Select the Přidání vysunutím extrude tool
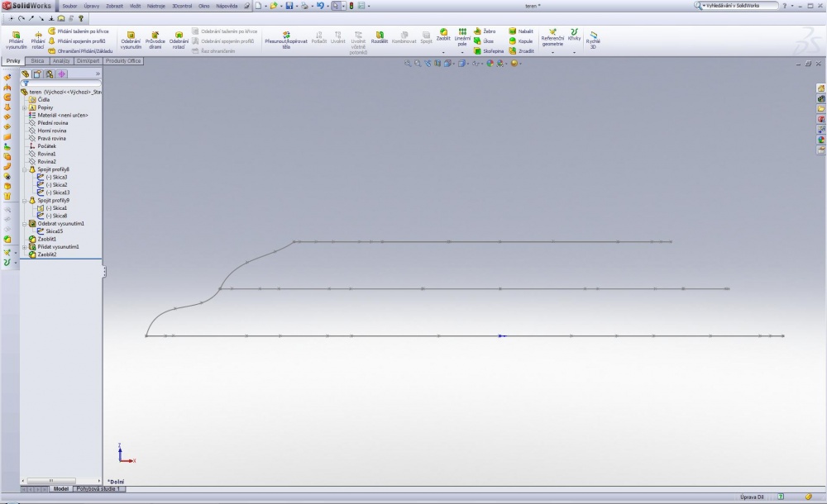The image size is (827, 504). [16, 40]
